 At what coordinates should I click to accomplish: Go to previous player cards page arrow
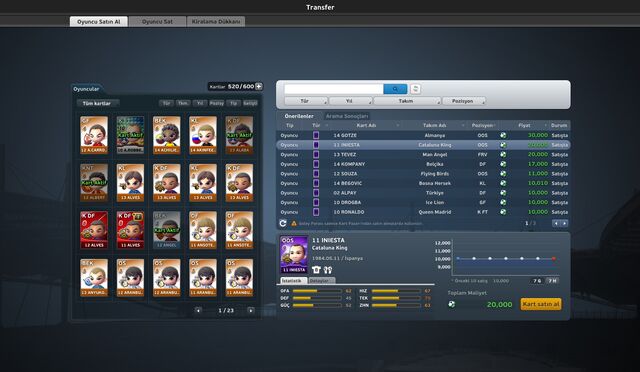[x=198, y=310]
